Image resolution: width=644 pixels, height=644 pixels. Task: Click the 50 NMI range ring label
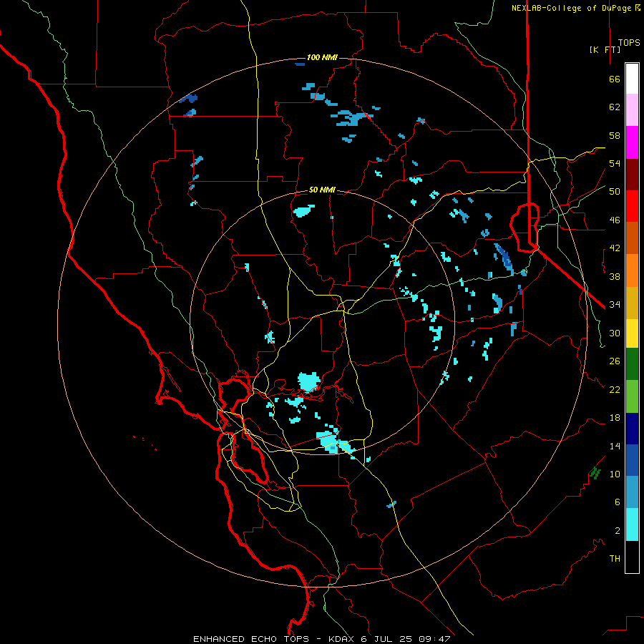(x=322, y=190)
